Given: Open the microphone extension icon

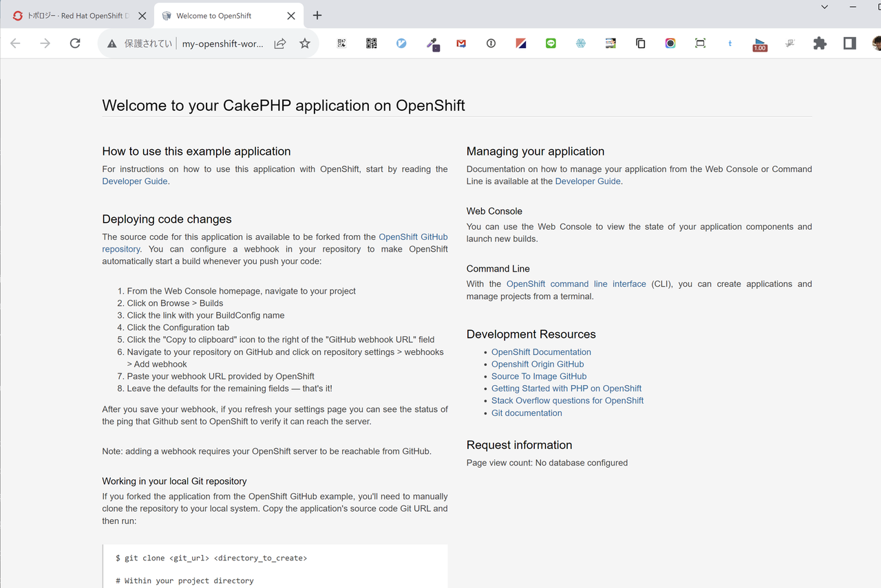Looking at the screenshot, I should click(432, 45).
